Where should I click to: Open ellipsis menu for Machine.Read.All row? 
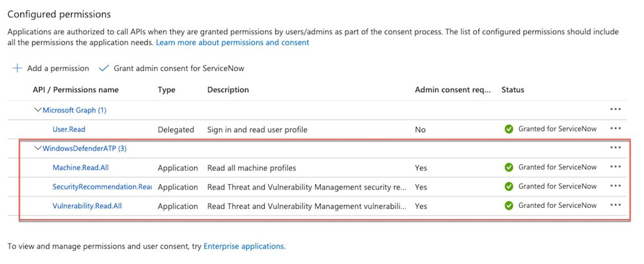[x=615, y=167]
